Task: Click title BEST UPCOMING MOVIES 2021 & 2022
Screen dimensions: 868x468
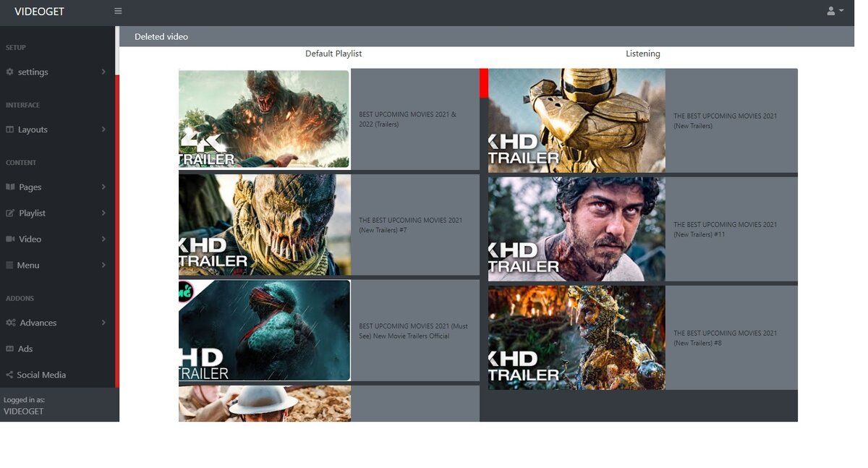Action: (408, 119)
